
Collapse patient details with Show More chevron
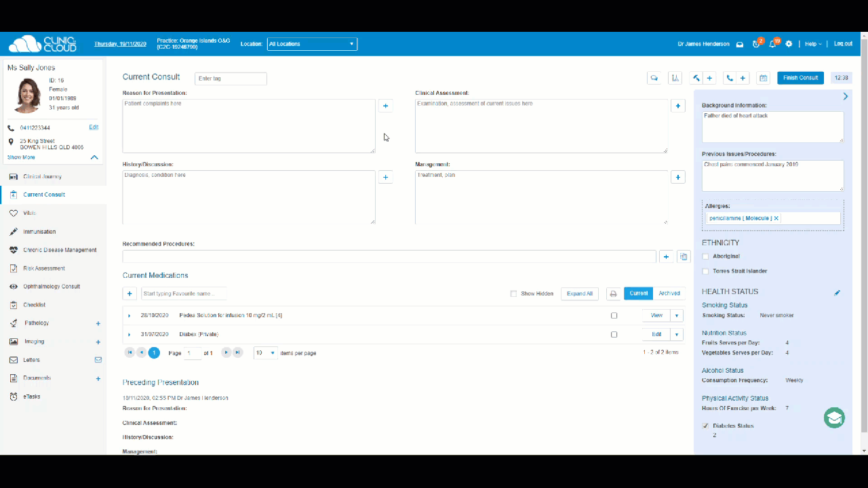click(x=94, y=157)
